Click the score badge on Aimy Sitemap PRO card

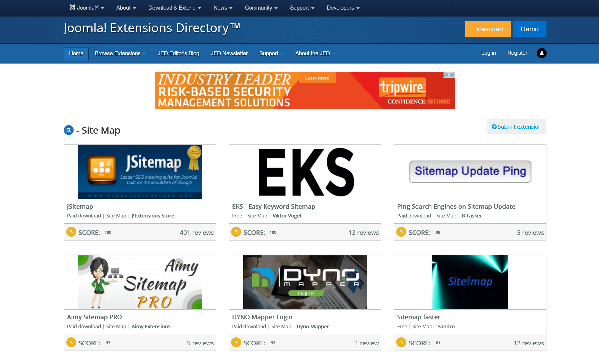71,343
